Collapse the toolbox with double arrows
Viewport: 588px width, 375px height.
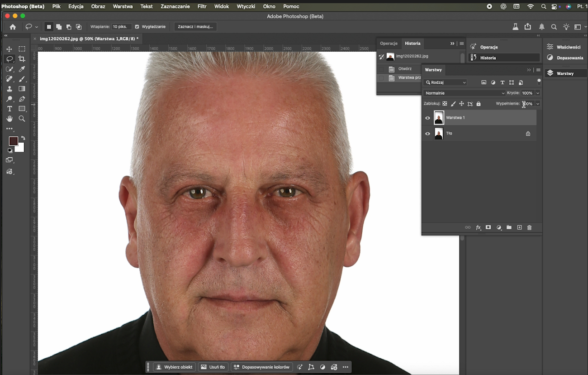pos(6,35)
